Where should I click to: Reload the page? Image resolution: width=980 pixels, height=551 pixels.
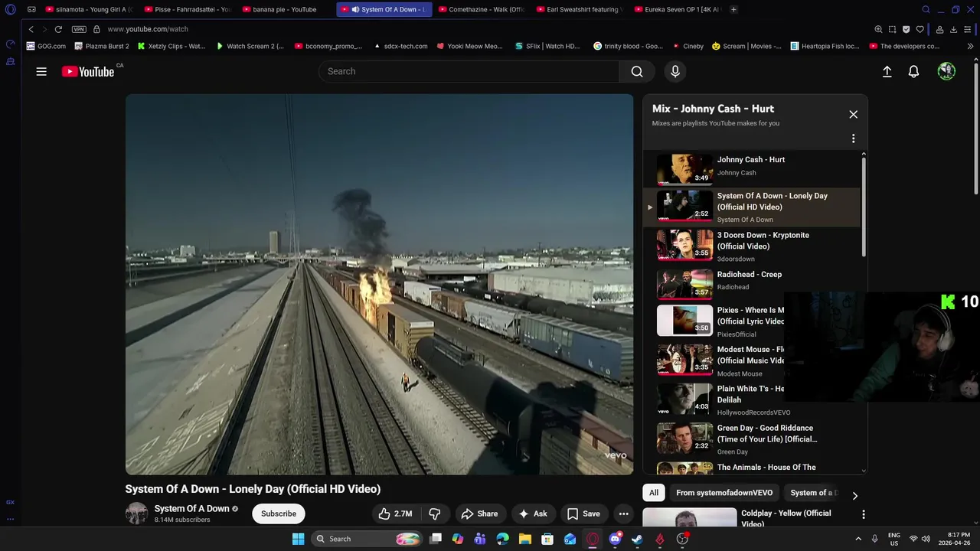click(x=58, y=29)
